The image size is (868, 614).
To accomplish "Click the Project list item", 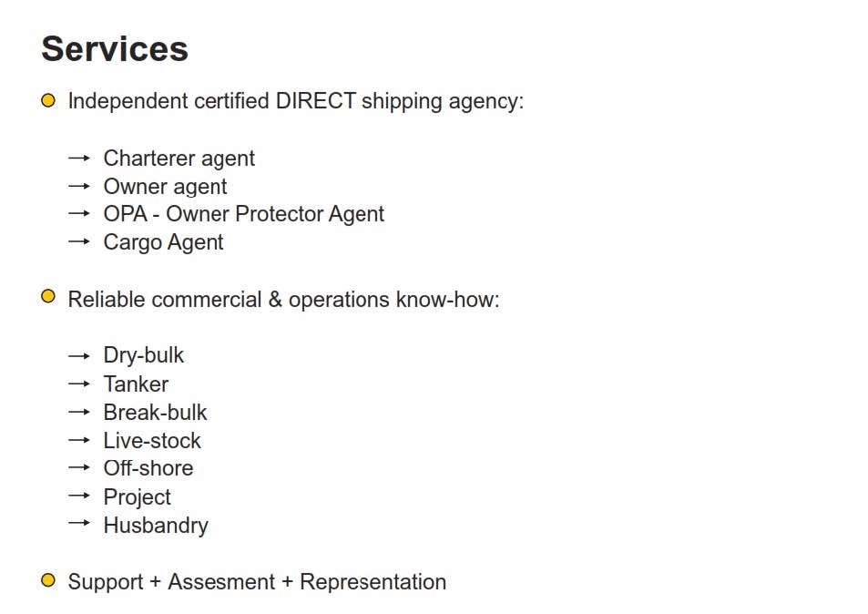I will tap(137, 497).
